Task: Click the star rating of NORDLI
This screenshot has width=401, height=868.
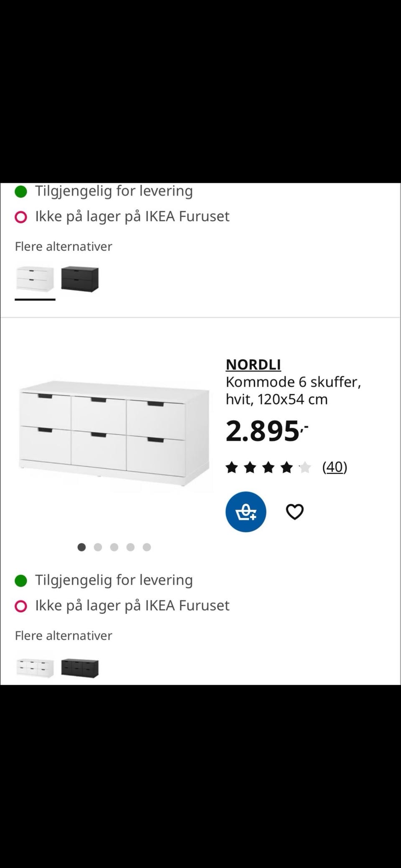Action: point(268,467)
